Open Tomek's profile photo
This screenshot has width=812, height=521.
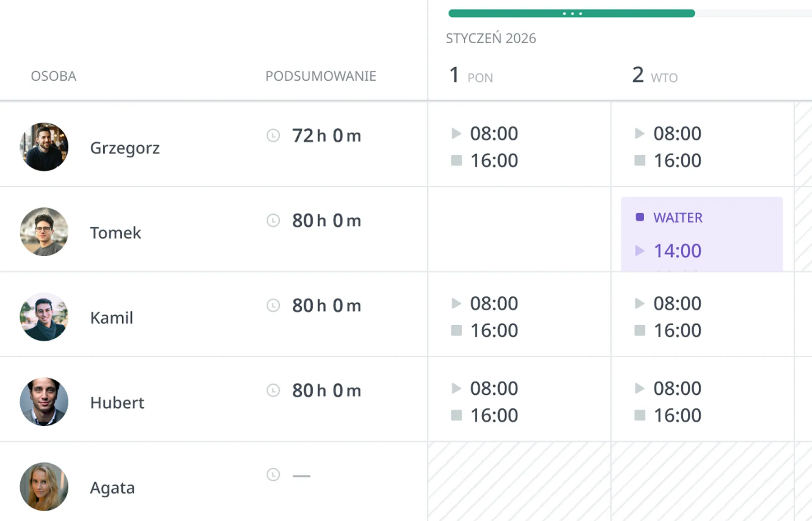[x=44, y=231]
